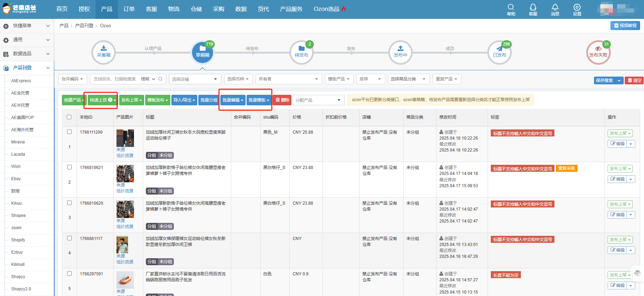Open the 订单 orders menu in top navigation
The height and width of the screenshot is (296, 644).
129,9
